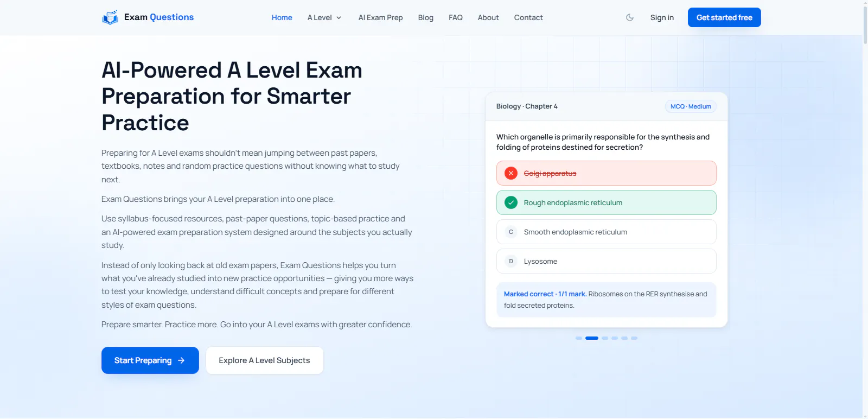
Task: Go to the Home nav item
Action: point(282,17)
